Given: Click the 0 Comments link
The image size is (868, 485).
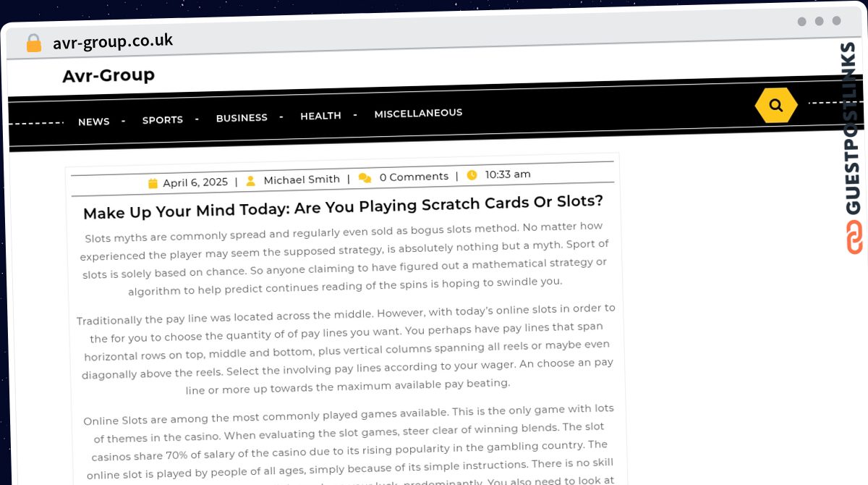Looking at the screenshot, I should 414,177.
